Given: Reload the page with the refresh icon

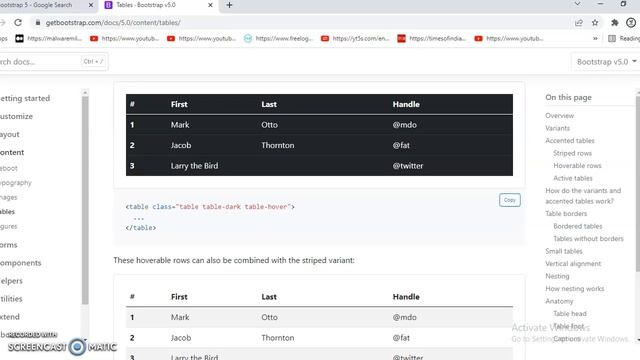Looking at the screenshot, I should [x=18, y=22].
